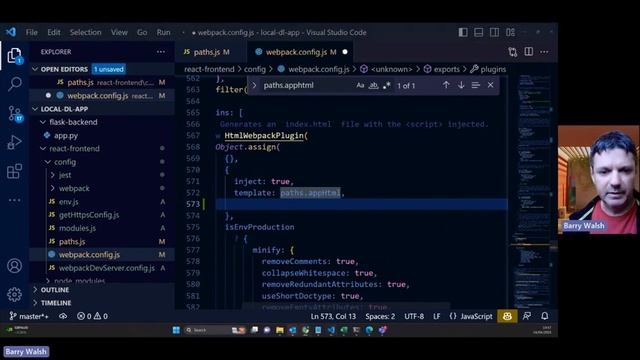
Task: Go to previous match arrow
Action: point(446,85)
